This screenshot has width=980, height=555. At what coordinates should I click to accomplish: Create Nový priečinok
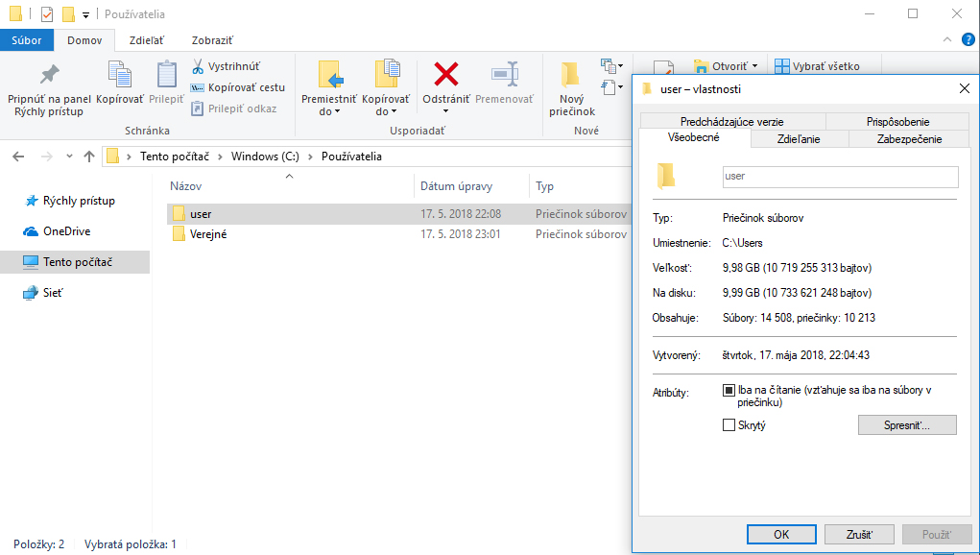(571, 88)
